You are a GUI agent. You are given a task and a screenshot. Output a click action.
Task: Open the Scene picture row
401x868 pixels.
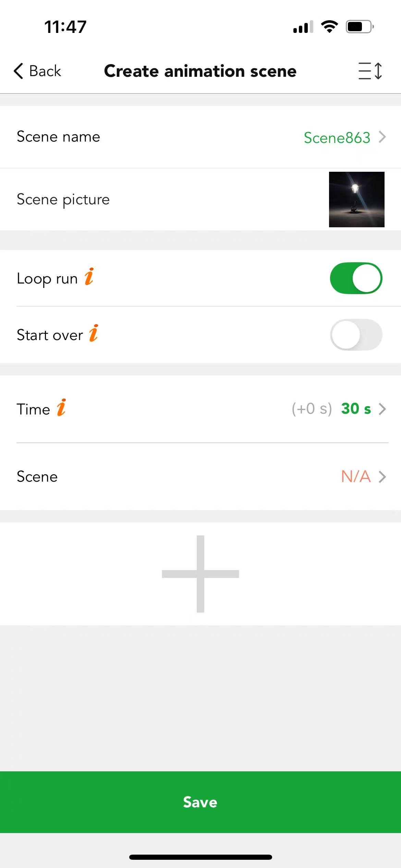200,200
